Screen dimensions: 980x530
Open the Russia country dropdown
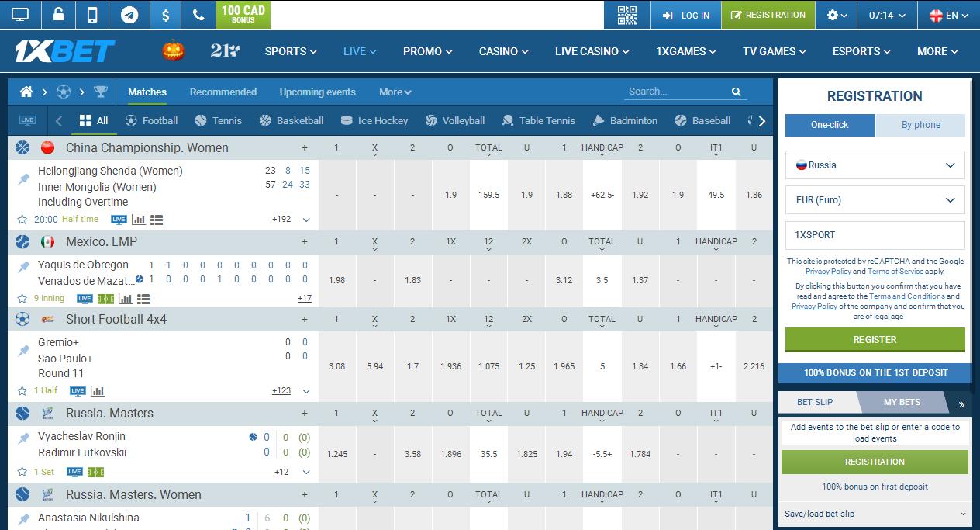[875, 165]
